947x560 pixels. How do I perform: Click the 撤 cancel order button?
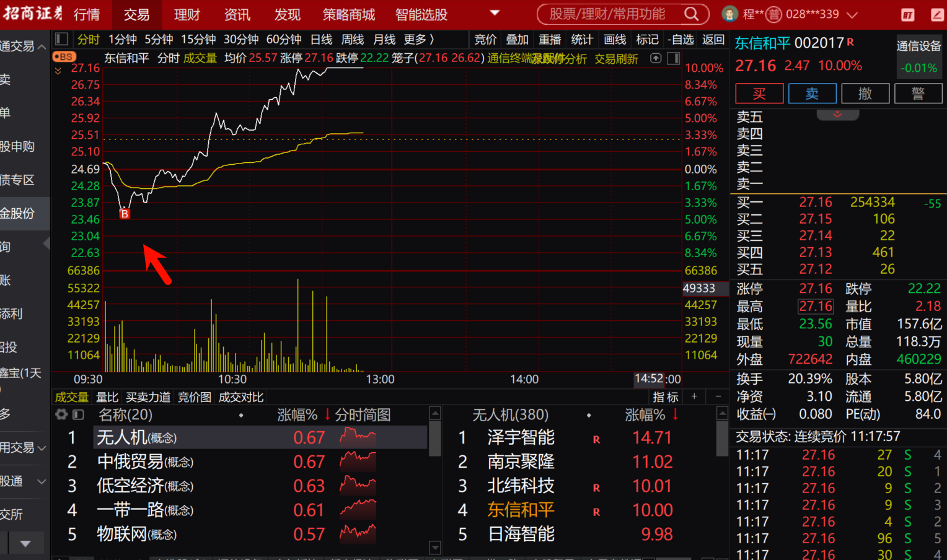click(x=865, y=94)
